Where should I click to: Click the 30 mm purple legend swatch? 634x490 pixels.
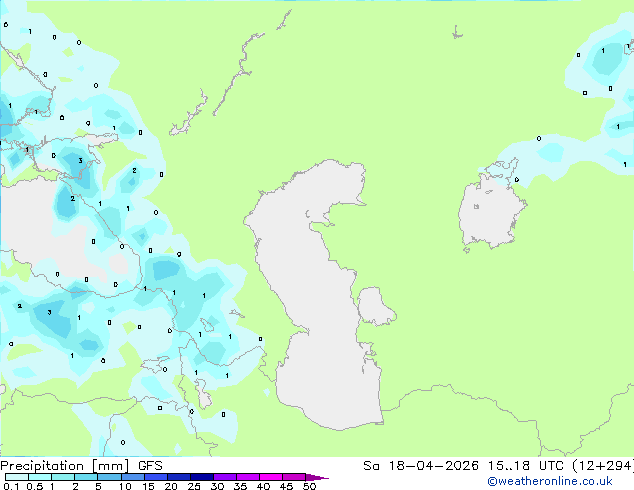(224, 477)
